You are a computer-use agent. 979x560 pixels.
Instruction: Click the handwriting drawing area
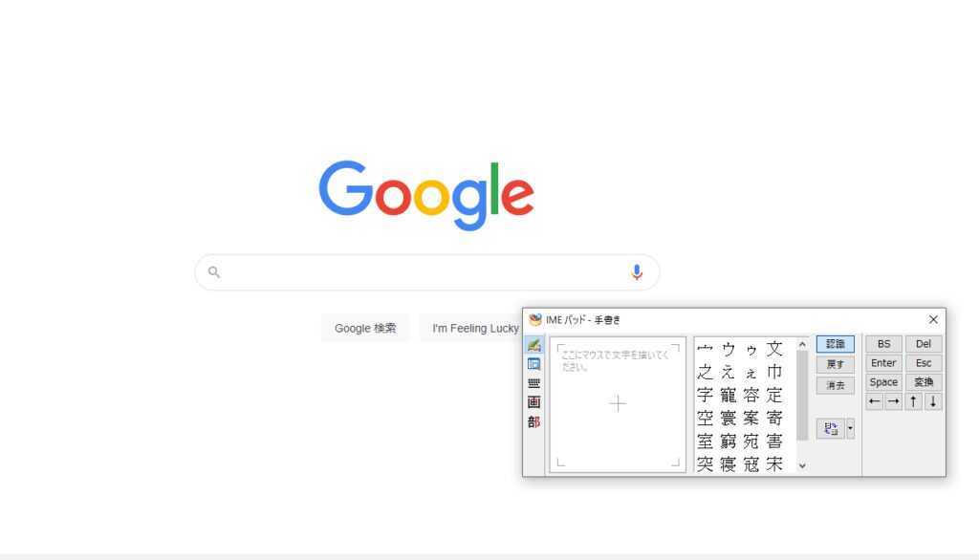[618, 404]
